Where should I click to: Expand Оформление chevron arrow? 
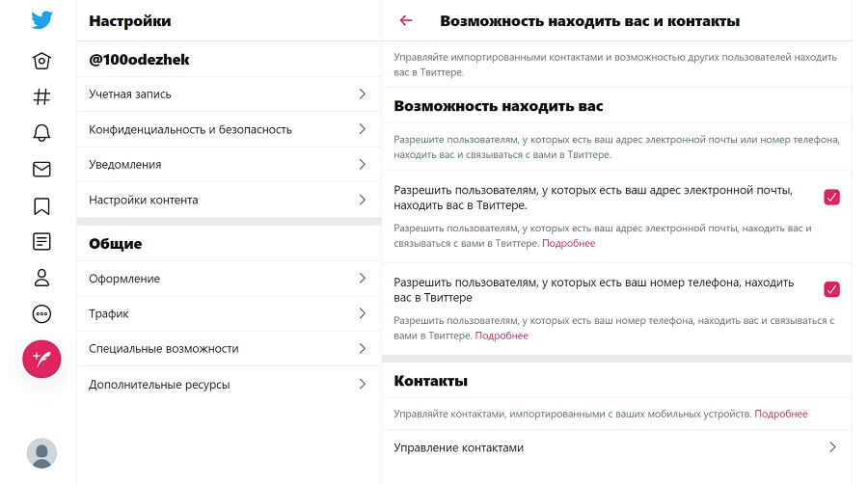[x=362, y=279]
